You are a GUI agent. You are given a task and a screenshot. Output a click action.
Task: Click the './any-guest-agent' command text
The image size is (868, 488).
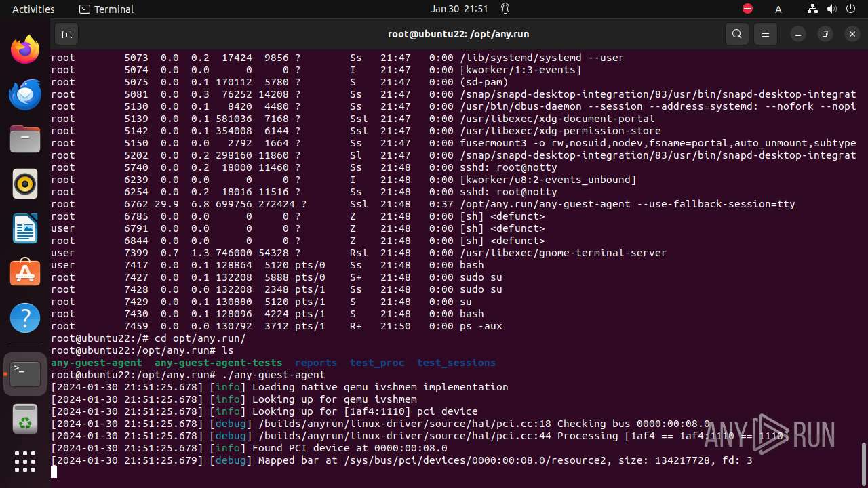coord(273,375)
